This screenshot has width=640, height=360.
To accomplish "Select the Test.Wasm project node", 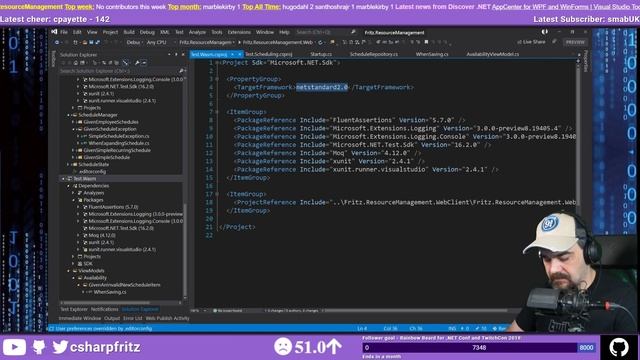I will [84, 179].
